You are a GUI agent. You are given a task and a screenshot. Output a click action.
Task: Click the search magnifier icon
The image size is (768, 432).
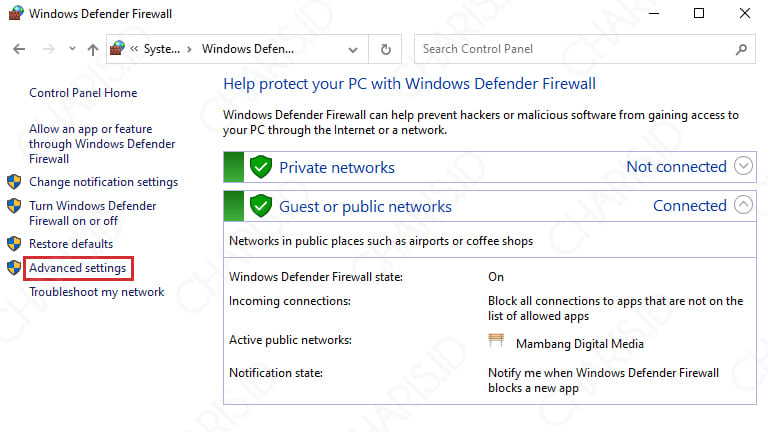click(x=742, y=49)
